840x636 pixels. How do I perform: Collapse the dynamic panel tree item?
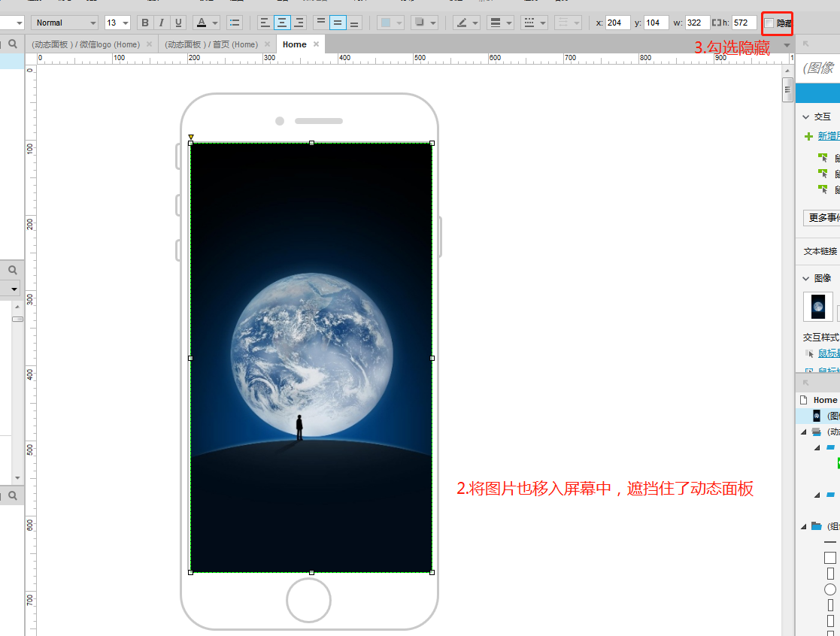coord(804,432)
